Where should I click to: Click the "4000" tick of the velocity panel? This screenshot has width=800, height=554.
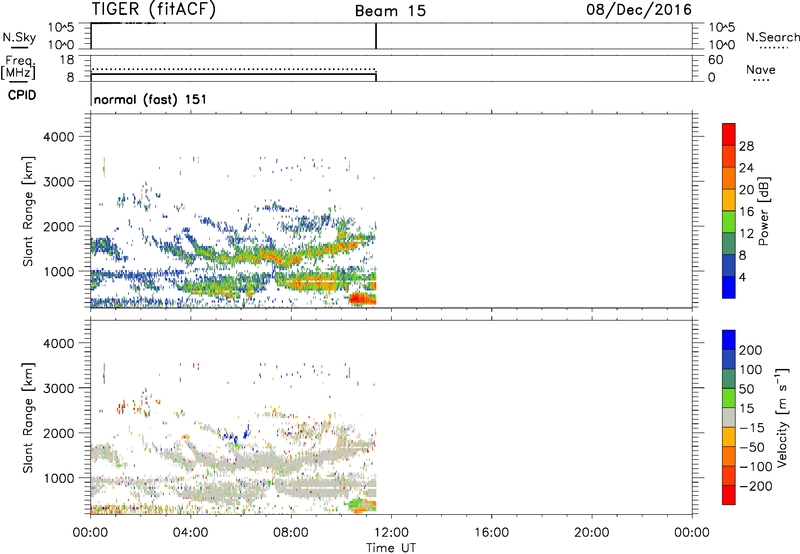pos(59,343)
